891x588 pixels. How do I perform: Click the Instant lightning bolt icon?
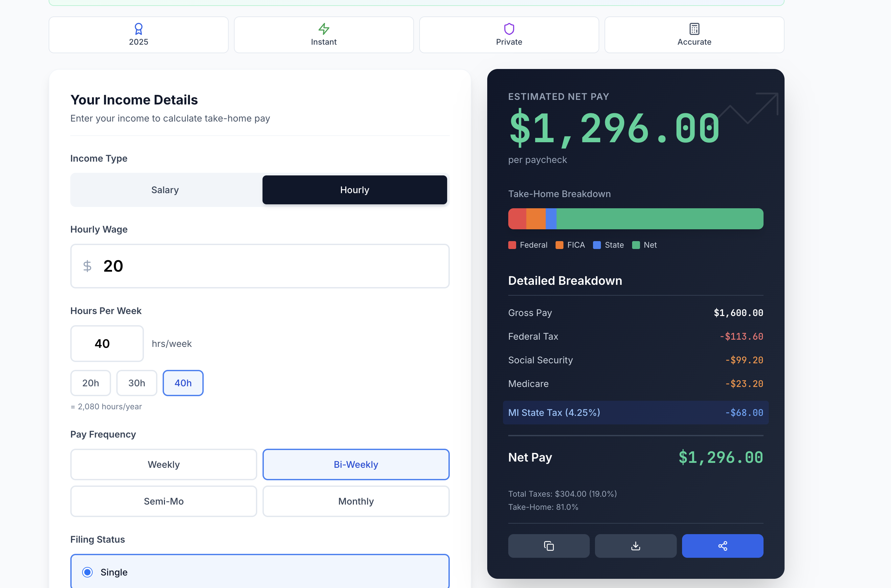(324, 29)
